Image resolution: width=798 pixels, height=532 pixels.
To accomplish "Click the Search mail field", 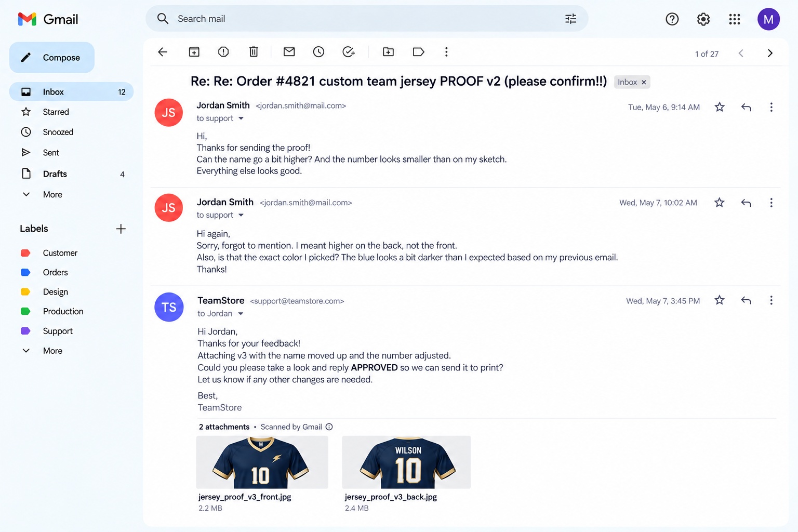I will click(x=367, y=19).
